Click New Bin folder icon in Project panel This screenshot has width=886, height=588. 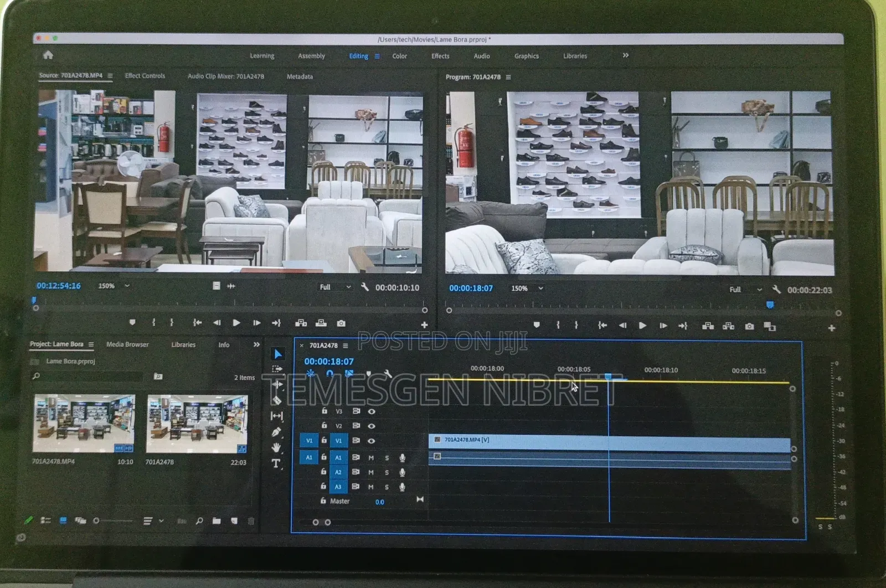[x=217, y=521]
